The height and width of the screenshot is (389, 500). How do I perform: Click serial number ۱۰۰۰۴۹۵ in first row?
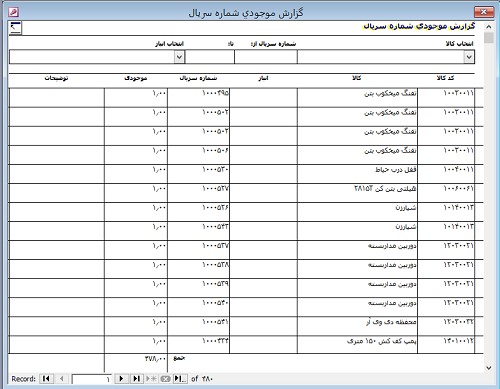(x=215, y=93)
